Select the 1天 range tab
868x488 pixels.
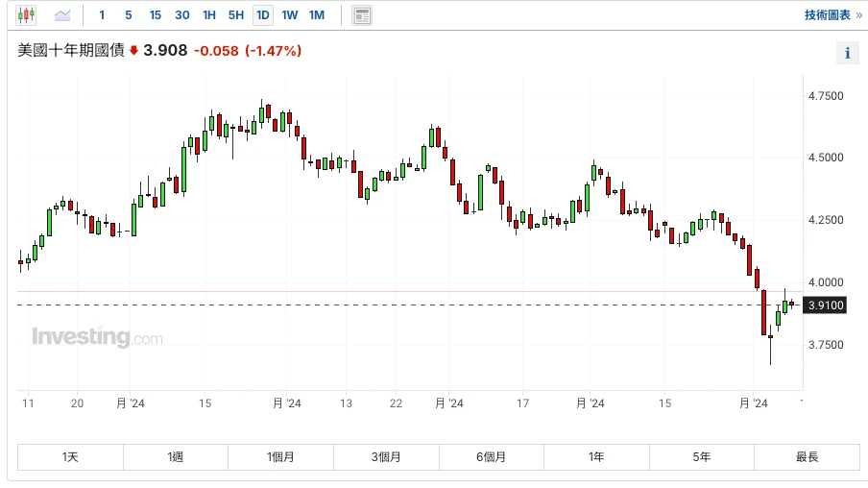pos(70,457)
